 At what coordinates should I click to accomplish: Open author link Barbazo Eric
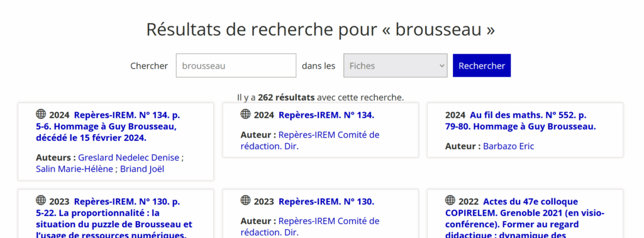click(x=508, y=146)
